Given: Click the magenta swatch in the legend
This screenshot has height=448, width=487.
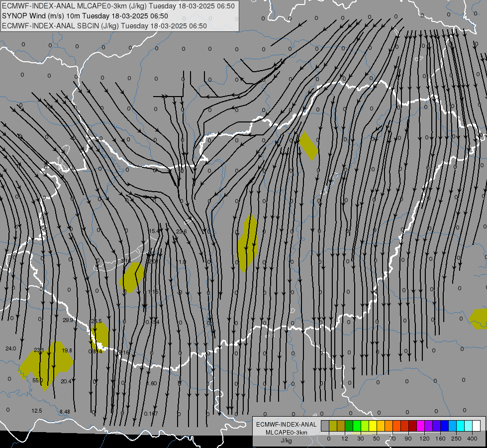Looking at the screenshot, I should [420, 426].
